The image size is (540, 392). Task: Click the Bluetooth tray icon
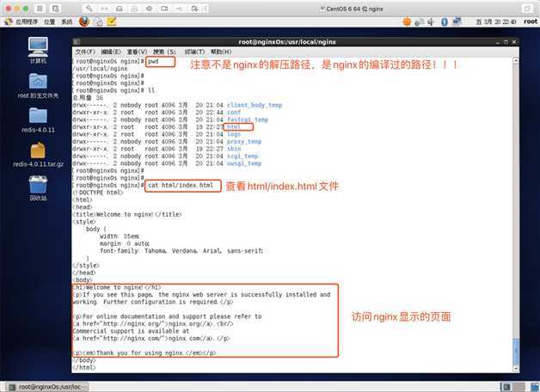(445, 22)
